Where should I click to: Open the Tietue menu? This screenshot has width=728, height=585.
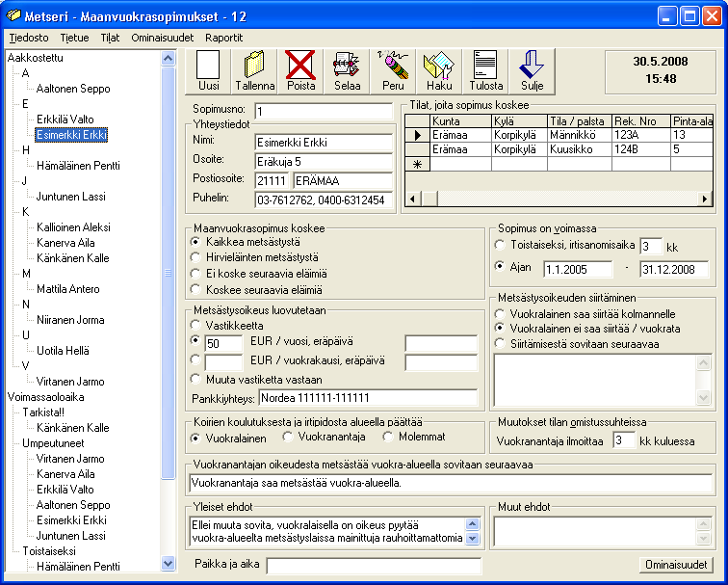pyautogui.click(x=74, y=38)
